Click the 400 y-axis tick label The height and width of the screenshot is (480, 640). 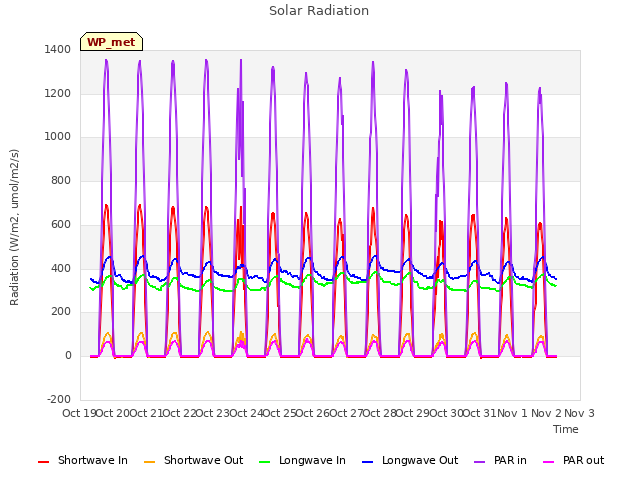pos(61,269)
